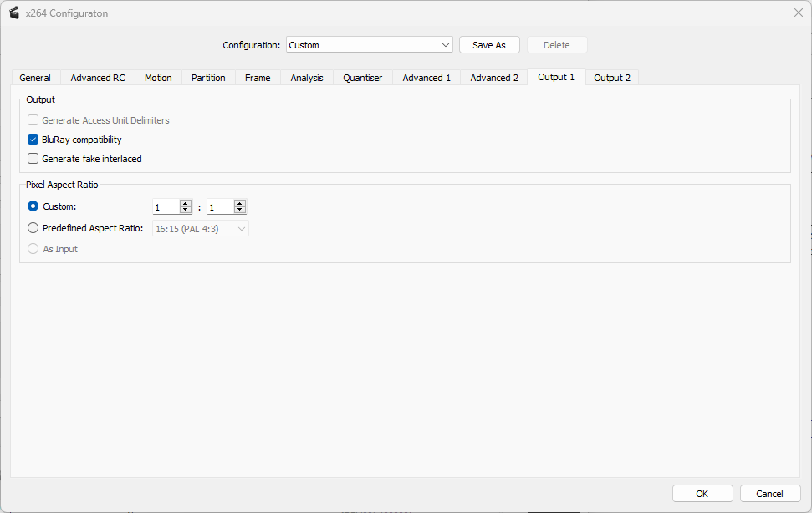The image size is (812, 513).
Task: Decrease the second custom ratio value
Action: [x=240, y=210]
